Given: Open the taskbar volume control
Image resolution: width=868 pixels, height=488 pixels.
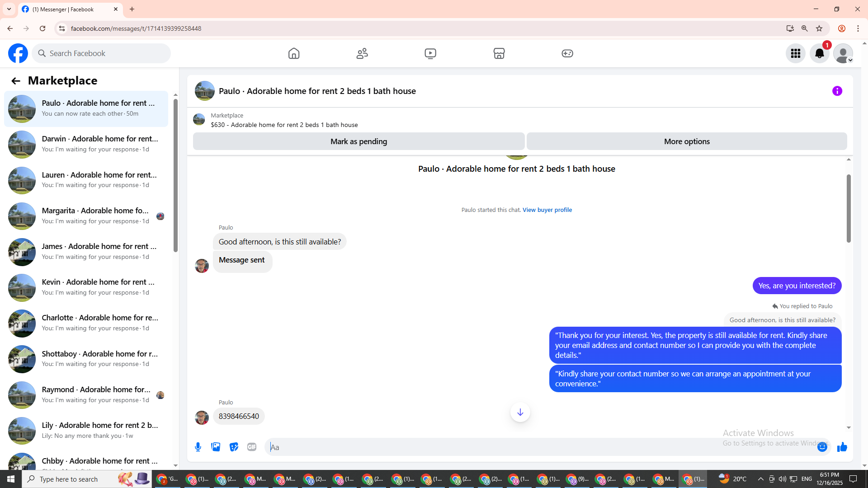Looking at the screenshot, I should click(782, 479).
